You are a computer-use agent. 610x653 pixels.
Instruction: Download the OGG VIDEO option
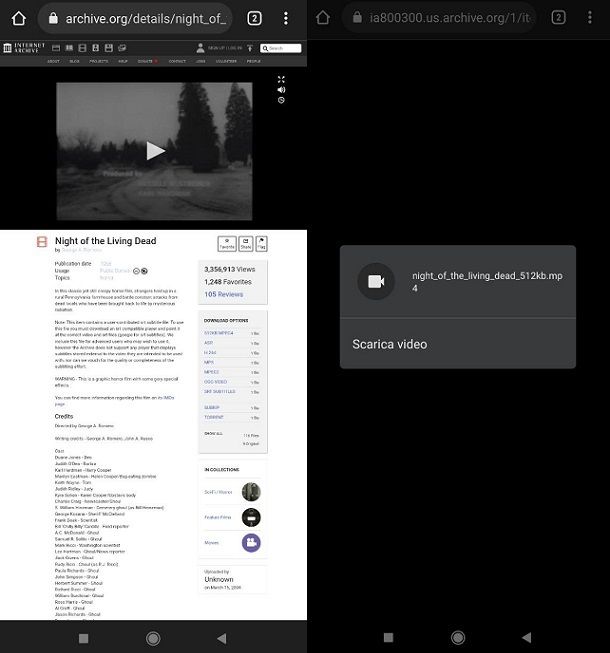(215, 382)
